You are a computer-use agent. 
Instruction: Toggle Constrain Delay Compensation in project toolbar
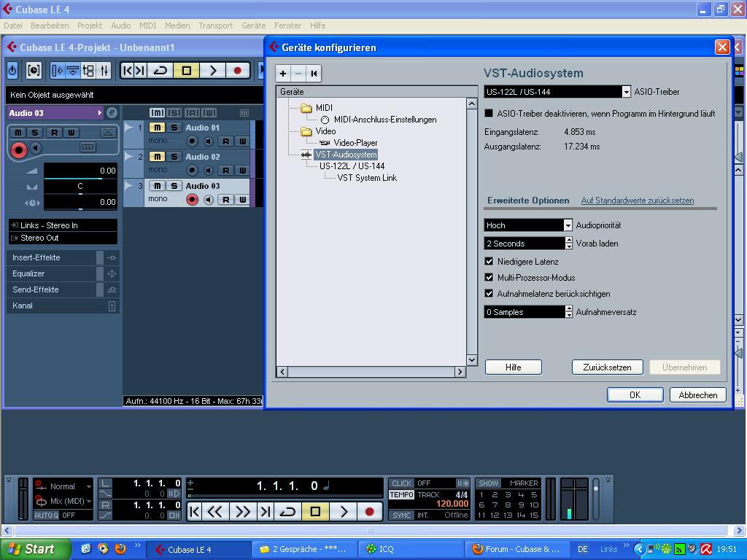click(34, 71)
